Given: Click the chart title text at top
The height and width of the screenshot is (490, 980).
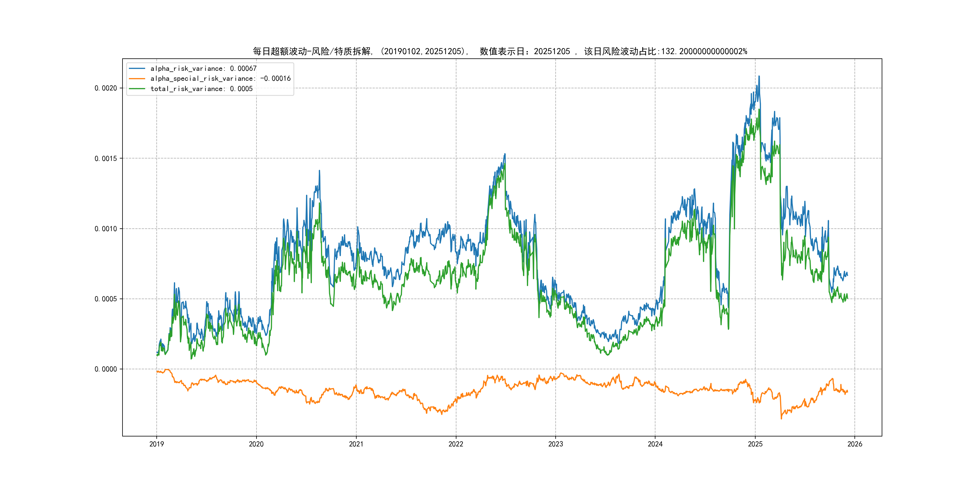Looking at the screenshot, I should coord(499,51).
